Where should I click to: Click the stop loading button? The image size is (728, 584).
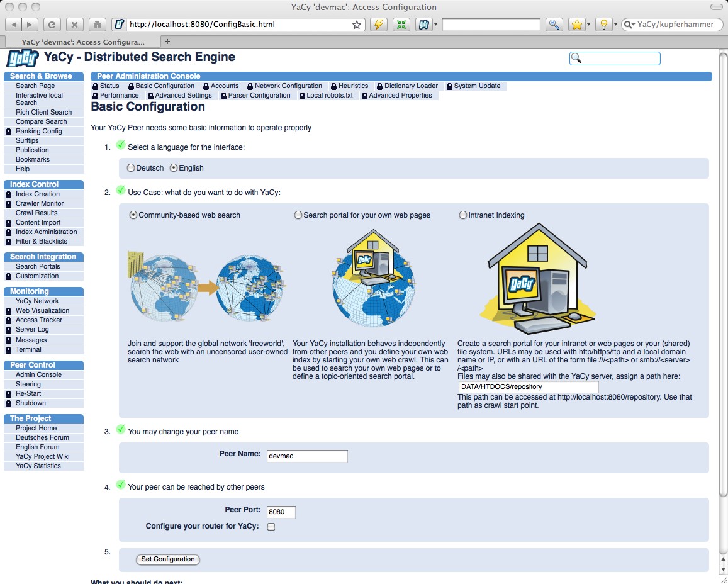pos(74,25)
